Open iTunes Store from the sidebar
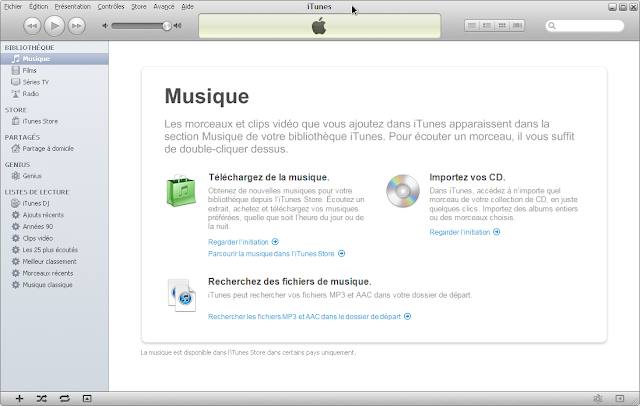The image size is (640, 406). point(54,121)
